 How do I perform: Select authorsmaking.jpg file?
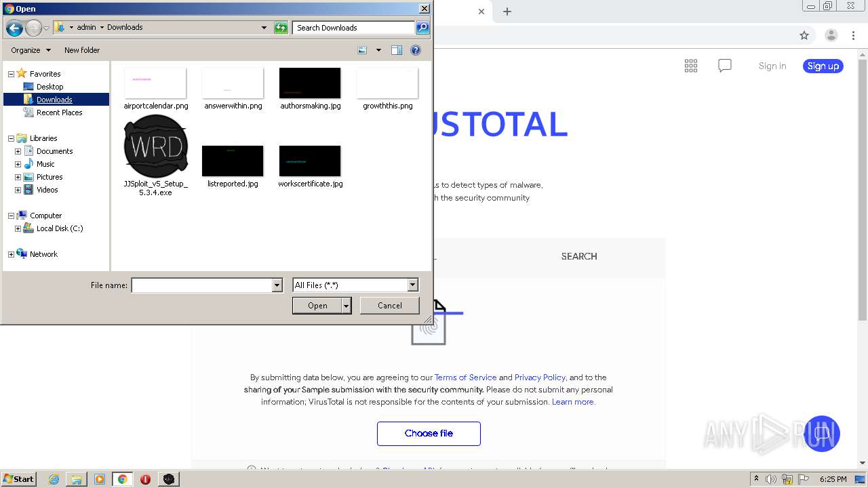(x=310, y=89)
